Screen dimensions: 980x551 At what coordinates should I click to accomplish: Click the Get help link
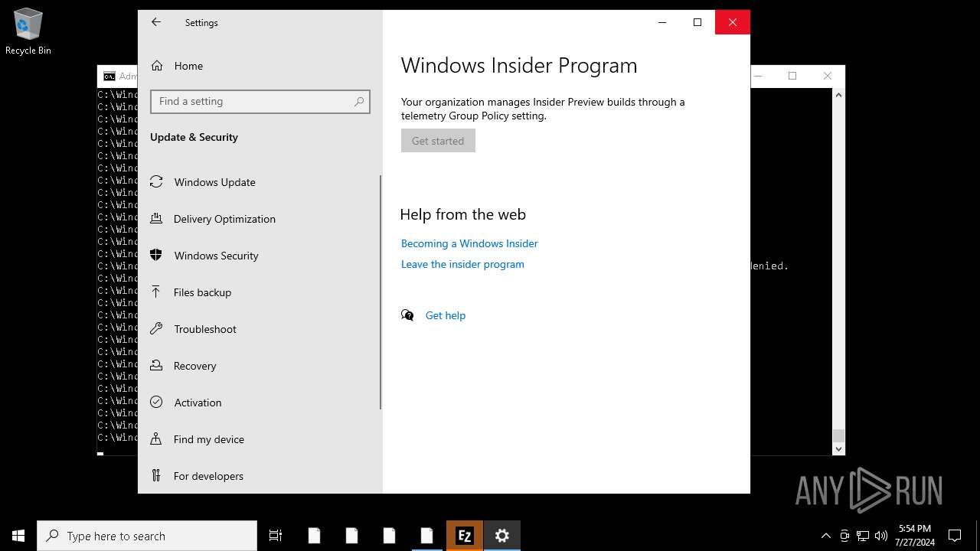click(446, 315)
